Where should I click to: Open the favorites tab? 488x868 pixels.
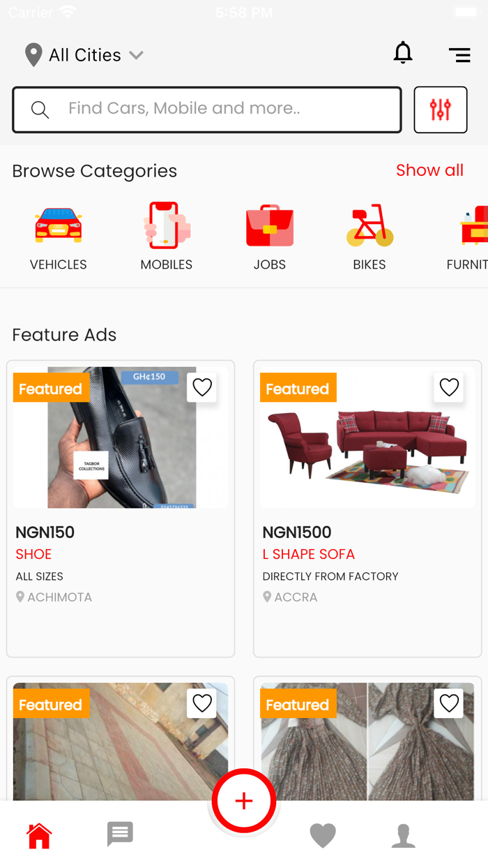[323, 835]
